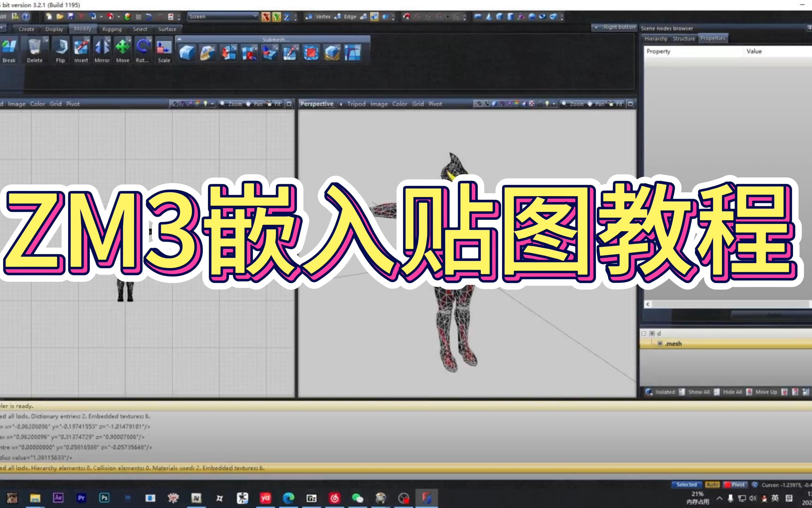This screenshot has width=812, height=508.
Task: Switch to the Surface tab
Action: click(167, 29)
